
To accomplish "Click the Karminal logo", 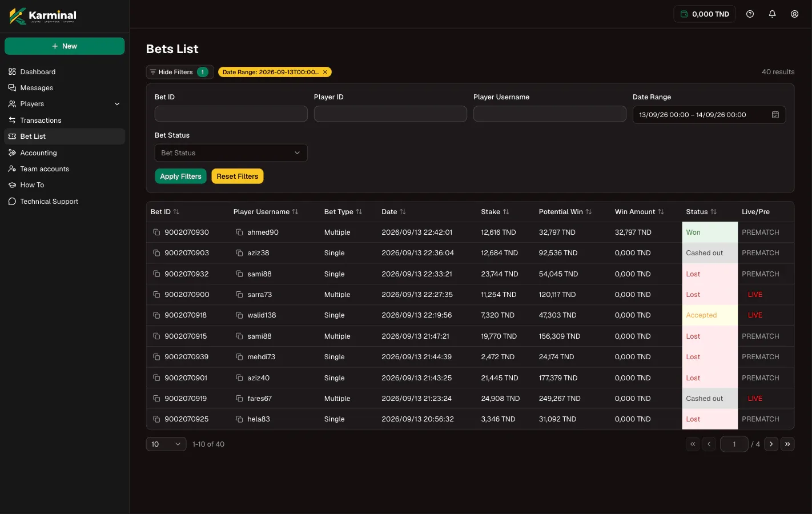I will click(43, 15).
